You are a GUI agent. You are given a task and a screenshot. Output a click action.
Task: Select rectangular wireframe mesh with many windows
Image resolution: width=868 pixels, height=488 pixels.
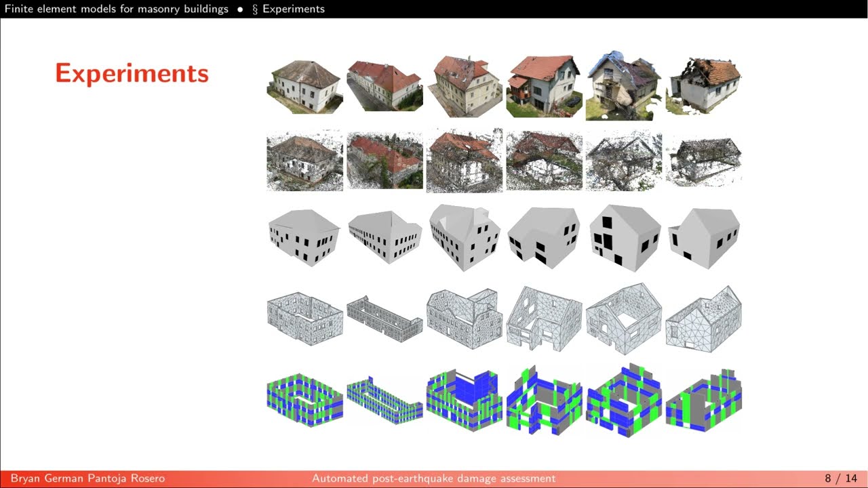click(x=304, y=319)
